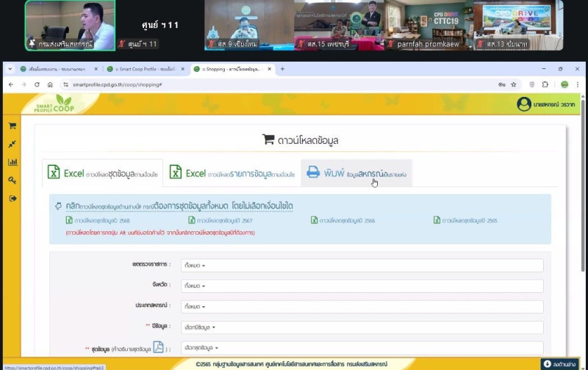Screen dimensions: 588x370
Task: Open the ประเภทสหกรณ์ dropdown
Action: (359, 306)
